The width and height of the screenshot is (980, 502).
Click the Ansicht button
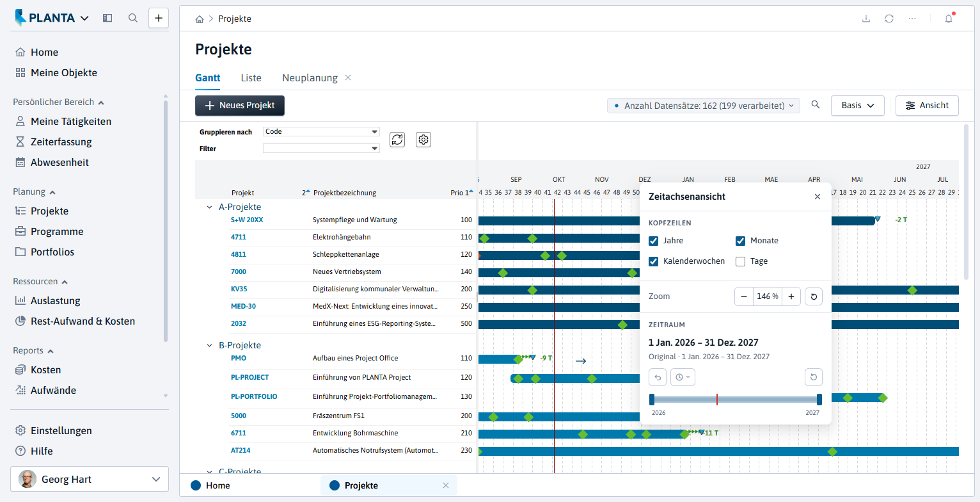(x=927, y=106)
